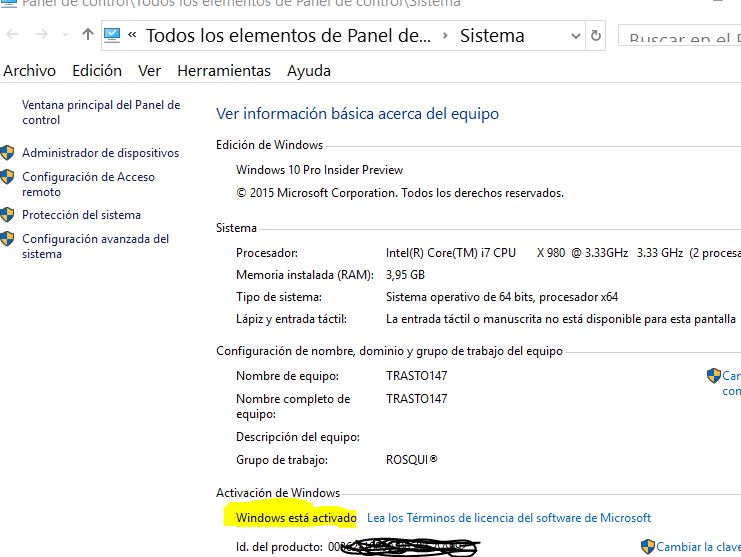Image resolution: width=741 pixels, height=557 pixels.
Task: Click 'Windows está activado' text
Action: click(296, 518)
